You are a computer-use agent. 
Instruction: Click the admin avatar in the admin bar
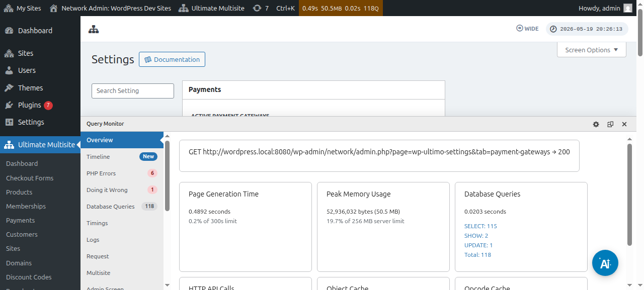pyautogui.click(x=627, y=8)
